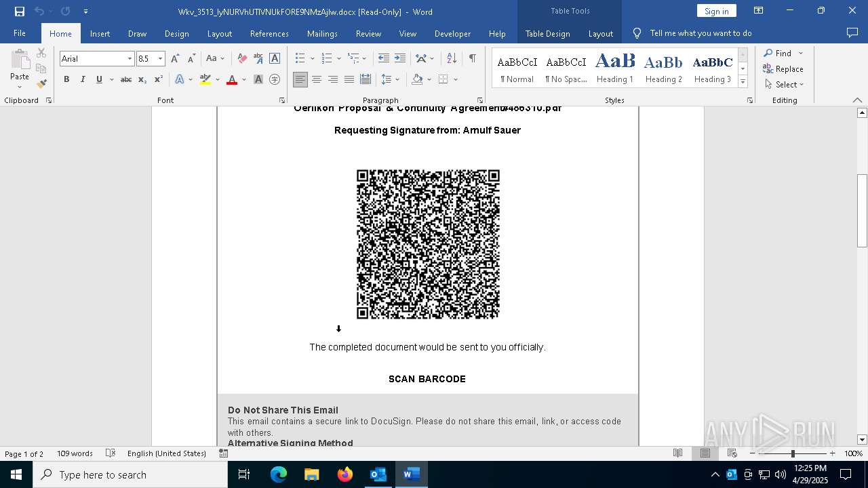The height and width of the screenshot is (488, 868).
Task: Expand the Styles gallery More arrow
Action: point(743,82)
